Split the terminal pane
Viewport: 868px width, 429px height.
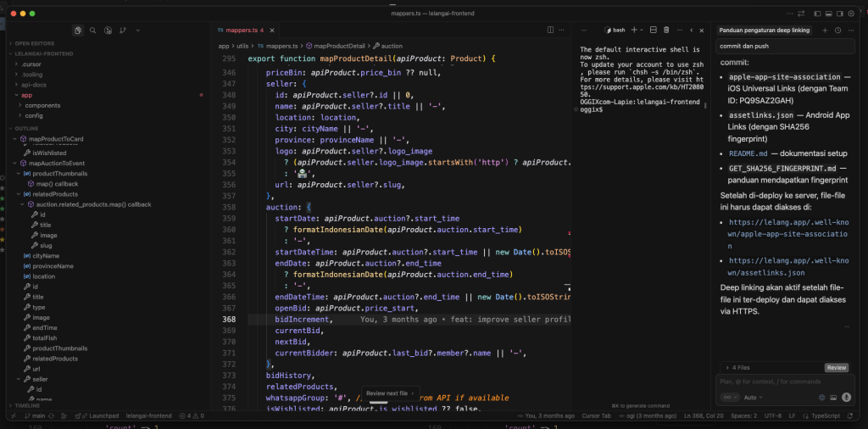(x=654, y=30)
